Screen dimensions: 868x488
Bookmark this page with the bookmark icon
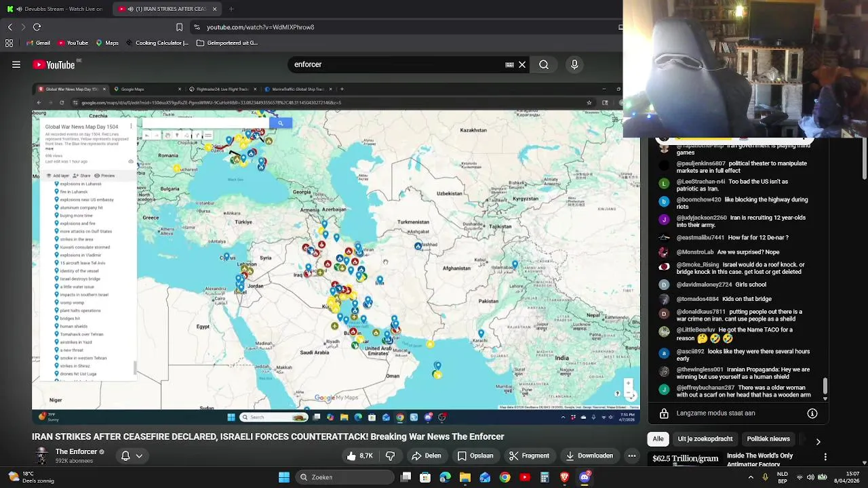179,27
